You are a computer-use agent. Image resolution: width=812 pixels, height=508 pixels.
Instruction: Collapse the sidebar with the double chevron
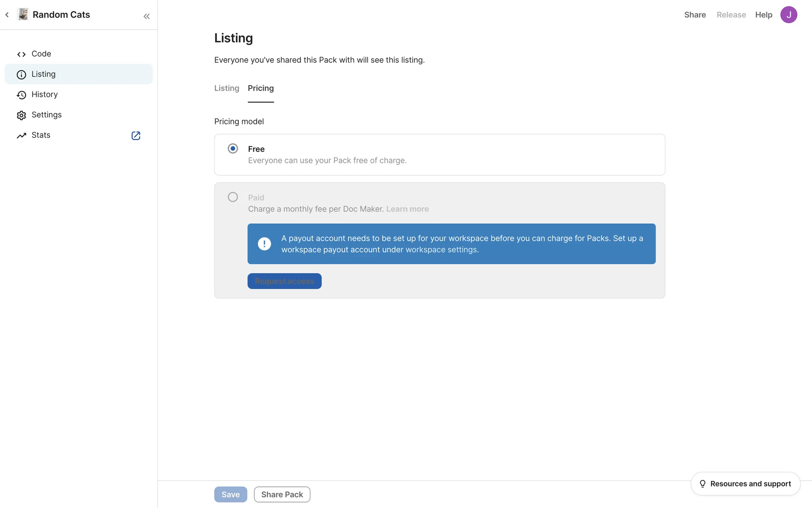coord(146,17)
